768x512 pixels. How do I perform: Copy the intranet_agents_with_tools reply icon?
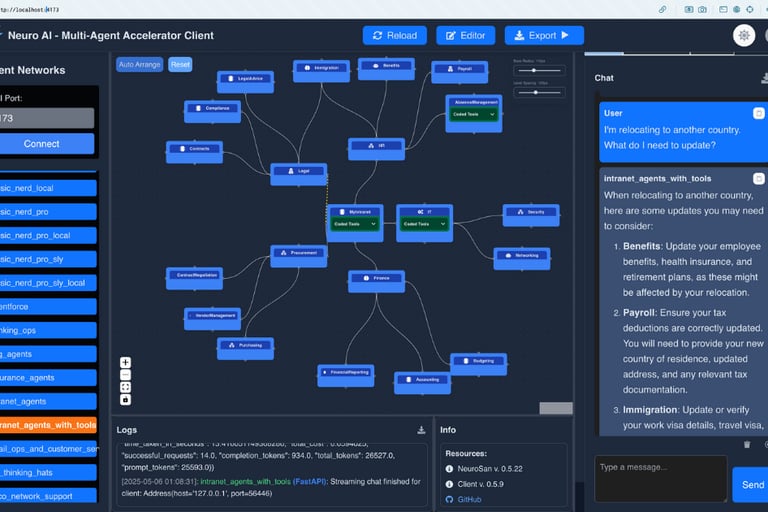[758, 178]
